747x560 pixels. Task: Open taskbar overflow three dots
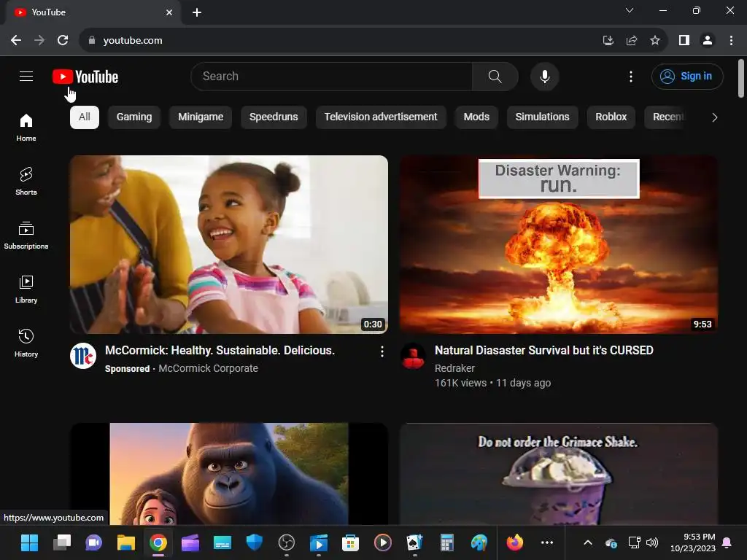tap(547, 542)
